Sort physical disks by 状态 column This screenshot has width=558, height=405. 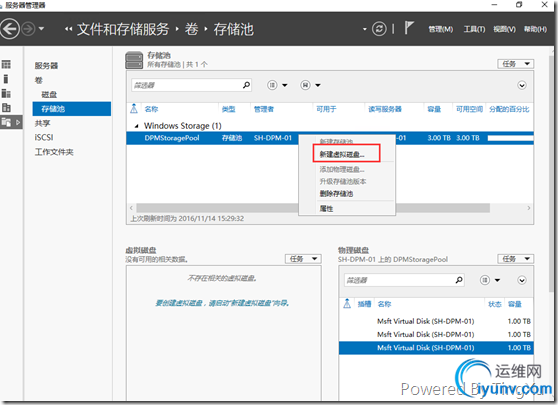[495, 304]
